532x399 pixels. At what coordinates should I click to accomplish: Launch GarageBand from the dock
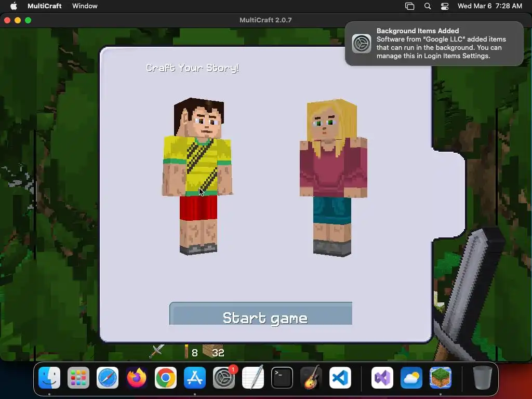point(311,378)
